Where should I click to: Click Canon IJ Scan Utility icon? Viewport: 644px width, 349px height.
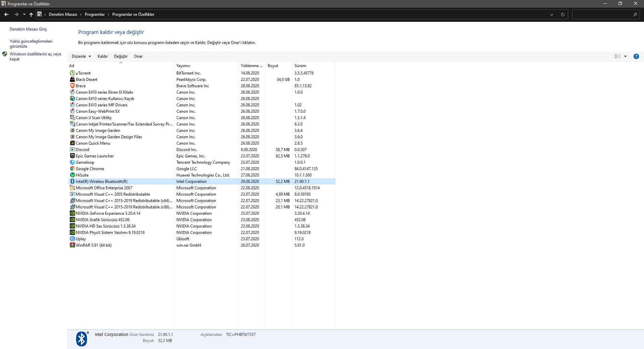click(x=72, y=117)
